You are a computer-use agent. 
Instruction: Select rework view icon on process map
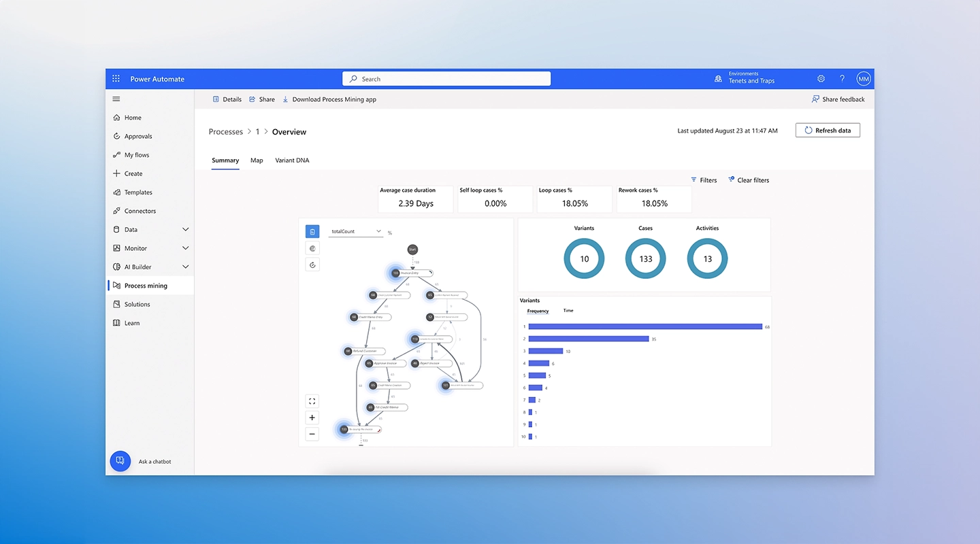[312, 265]
